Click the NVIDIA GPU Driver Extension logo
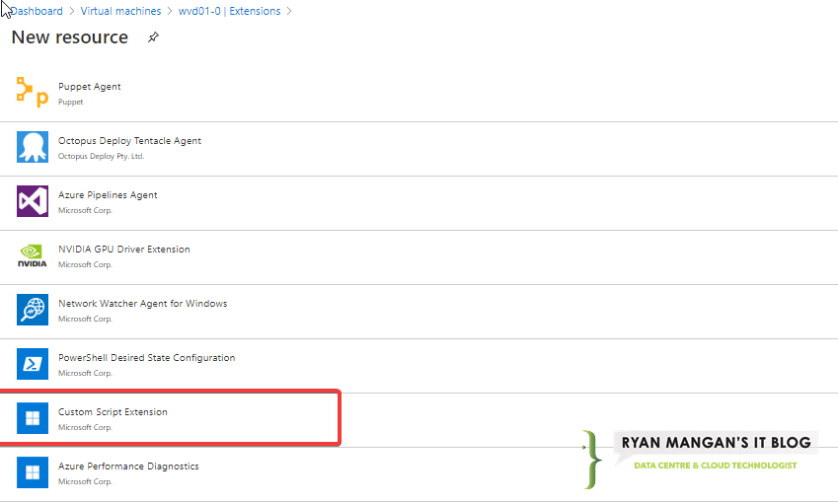The image size is (838, 504). coord(32,255)
